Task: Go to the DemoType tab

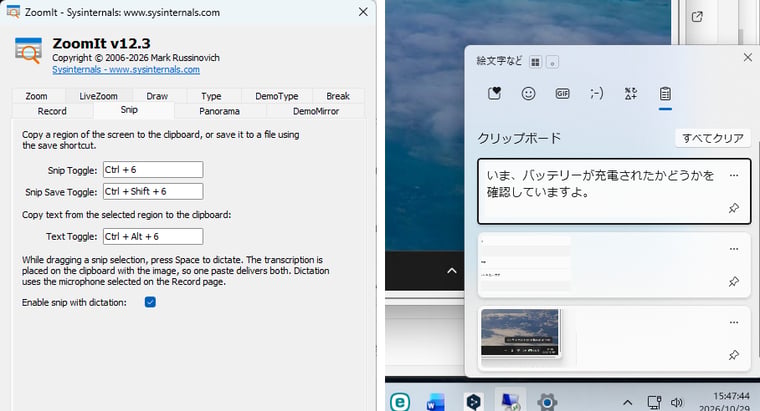Action: 277,96
